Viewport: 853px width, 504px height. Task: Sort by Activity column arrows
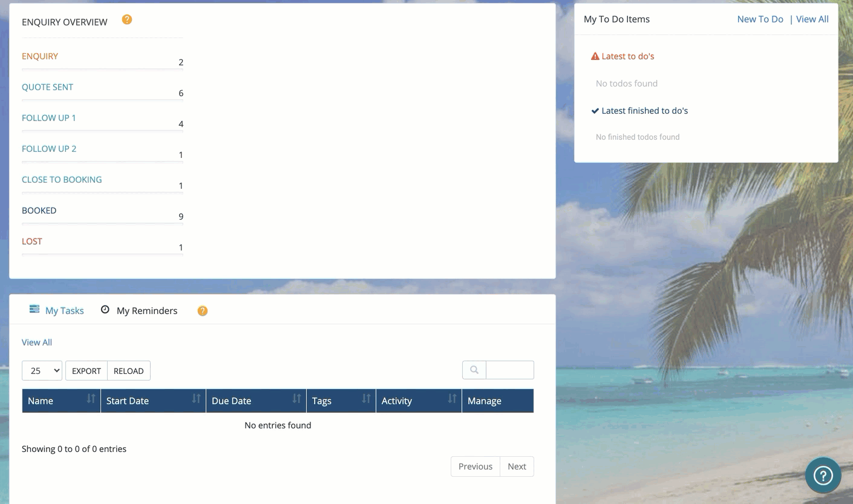click(x=452, y=399)
